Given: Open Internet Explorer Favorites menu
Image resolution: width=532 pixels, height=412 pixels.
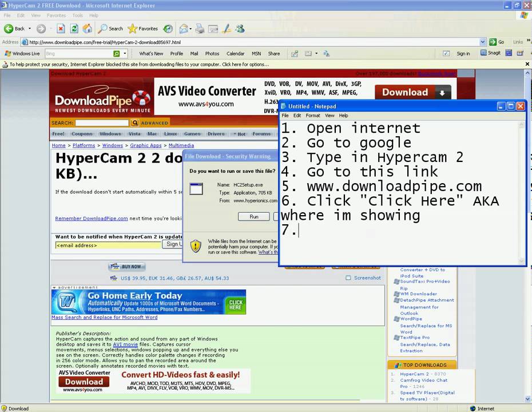Looking at the screenshot, I should (56, 15).
